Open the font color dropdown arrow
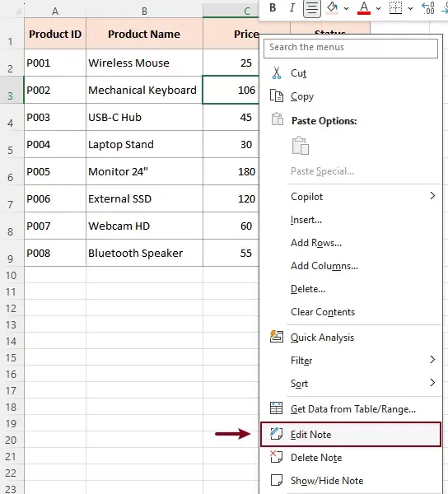This screenshot has width=448, height=494. pyautogui.click(x=378, y=8)
